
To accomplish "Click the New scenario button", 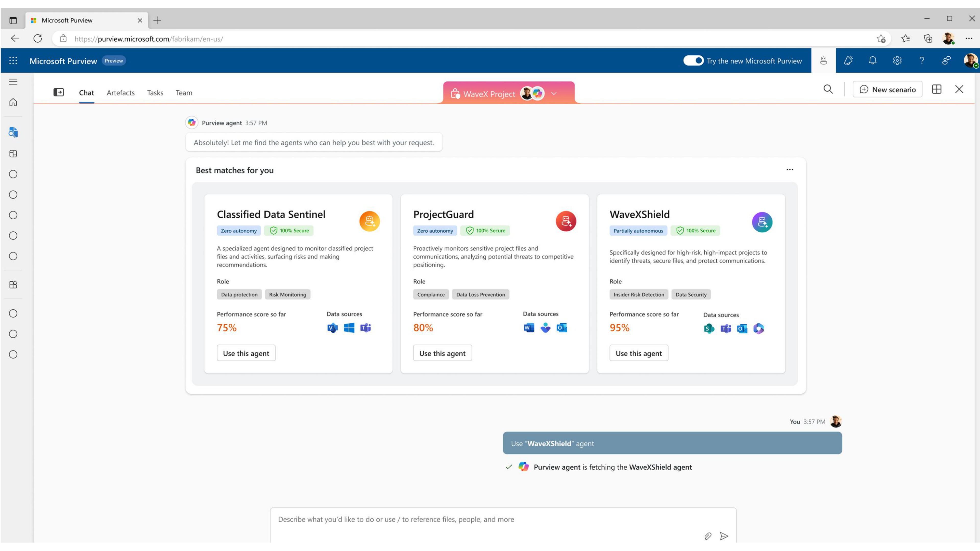I will click(888, 89).
